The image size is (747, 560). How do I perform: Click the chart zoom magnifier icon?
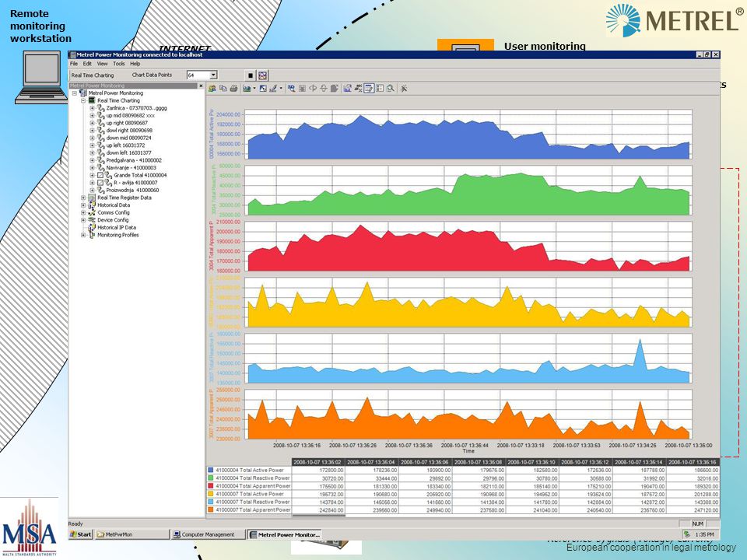[x=391, y=89]
